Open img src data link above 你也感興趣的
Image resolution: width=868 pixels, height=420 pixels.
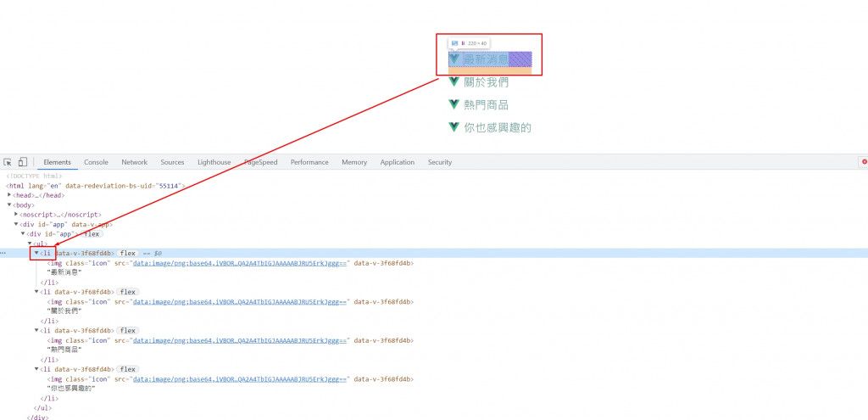240,379
